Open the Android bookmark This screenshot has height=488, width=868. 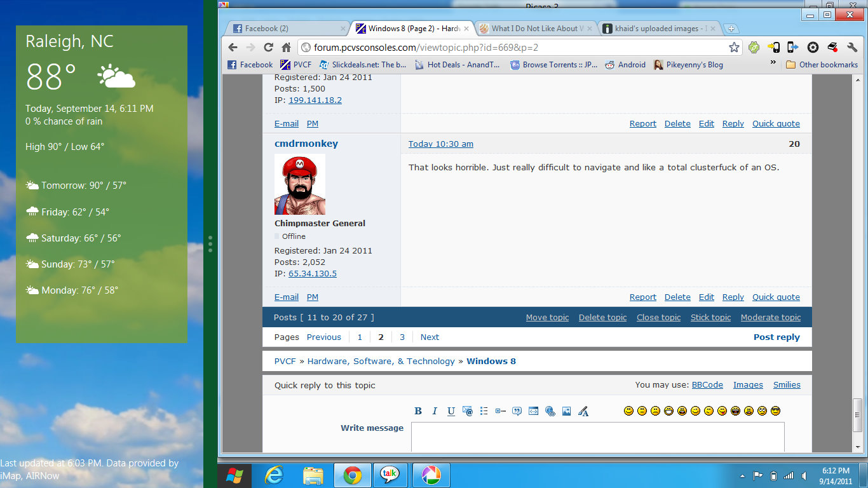[625, 65]
